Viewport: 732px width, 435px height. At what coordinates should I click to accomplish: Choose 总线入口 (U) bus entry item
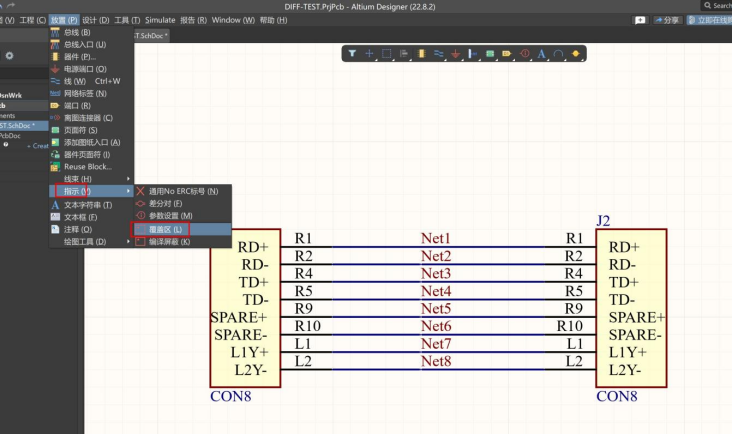(x=92, y=44)
